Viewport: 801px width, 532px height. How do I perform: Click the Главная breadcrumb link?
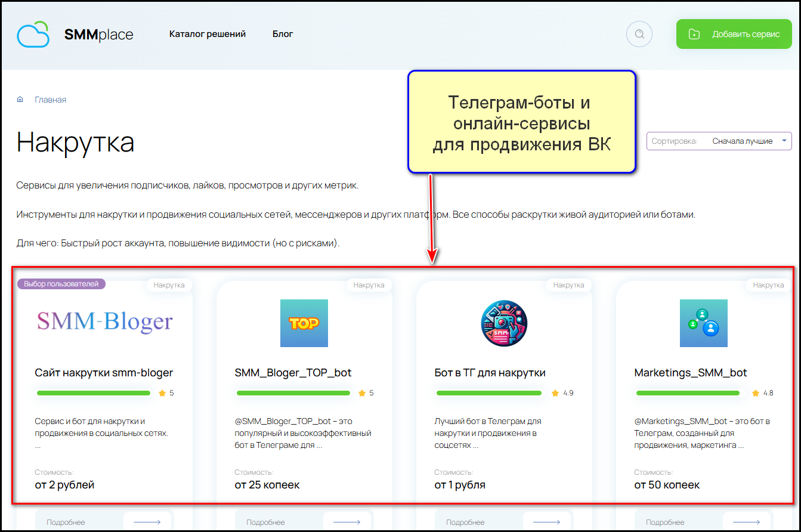click(x=51, y=100)
